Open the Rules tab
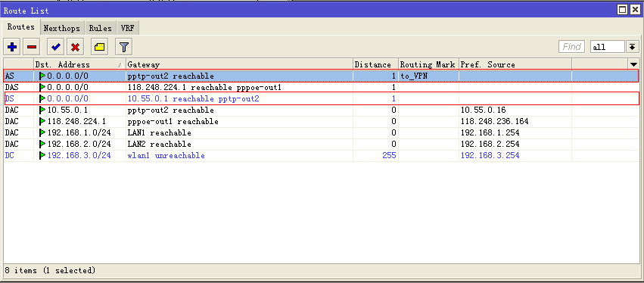Viewport: 644px width, 283px height. pos(101,28)
